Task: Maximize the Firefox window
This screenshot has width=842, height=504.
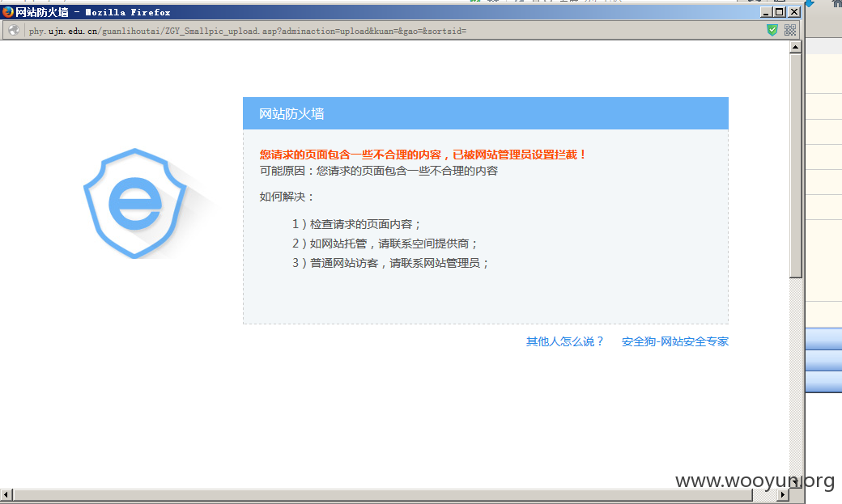Action: tap(780, 12)
